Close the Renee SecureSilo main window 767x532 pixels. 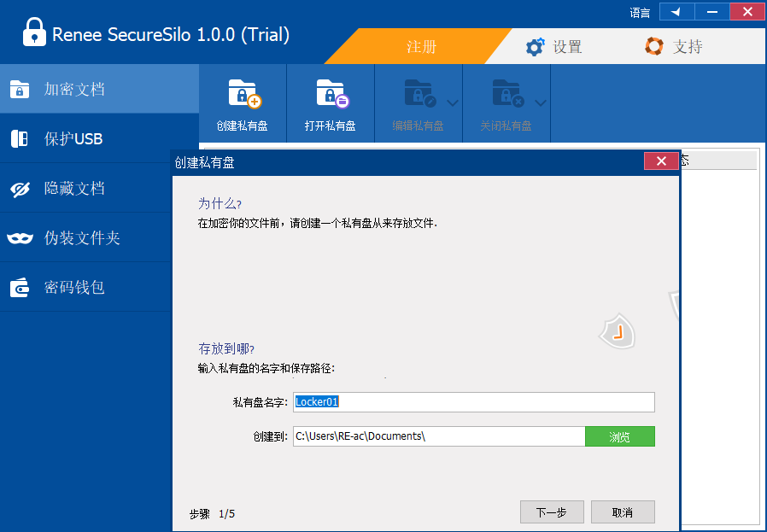pos(747,12)
